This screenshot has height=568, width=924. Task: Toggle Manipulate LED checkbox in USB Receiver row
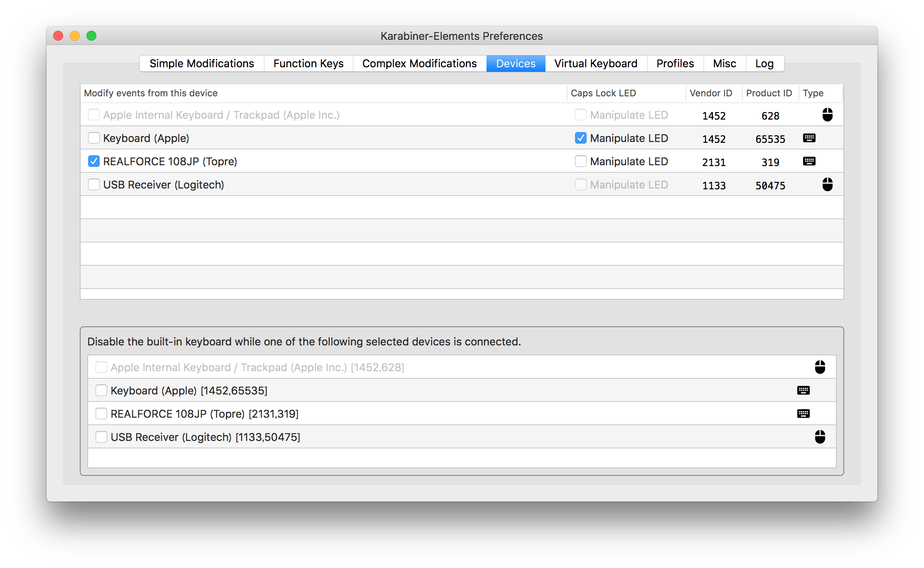(x=580, y=184)
